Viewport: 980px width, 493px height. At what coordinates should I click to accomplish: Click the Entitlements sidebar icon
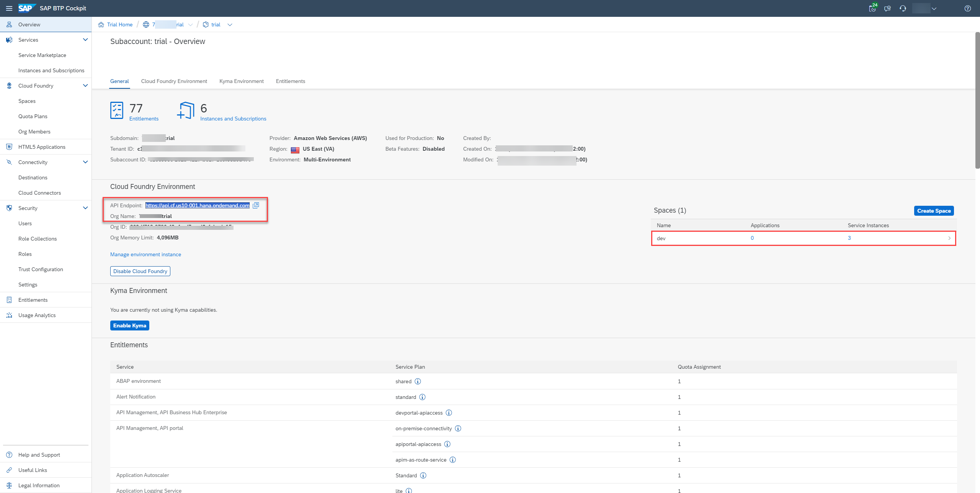9,300
